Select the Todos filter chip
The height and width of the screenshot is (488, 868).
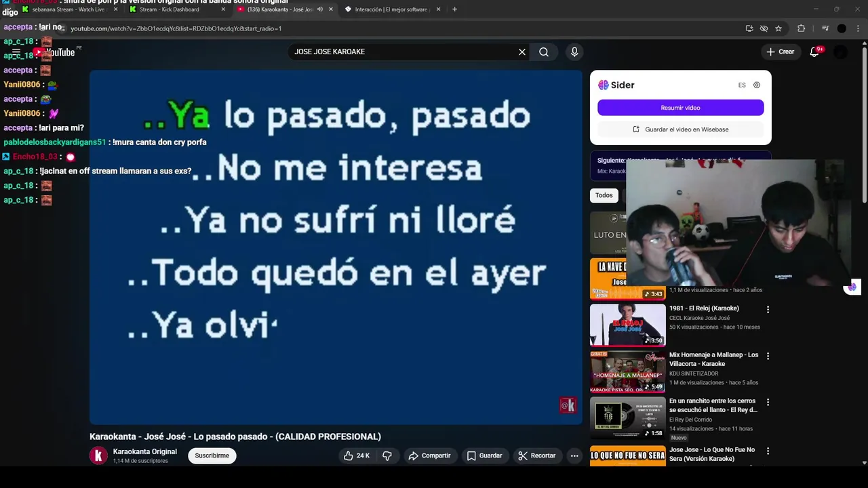pos(604,195)
